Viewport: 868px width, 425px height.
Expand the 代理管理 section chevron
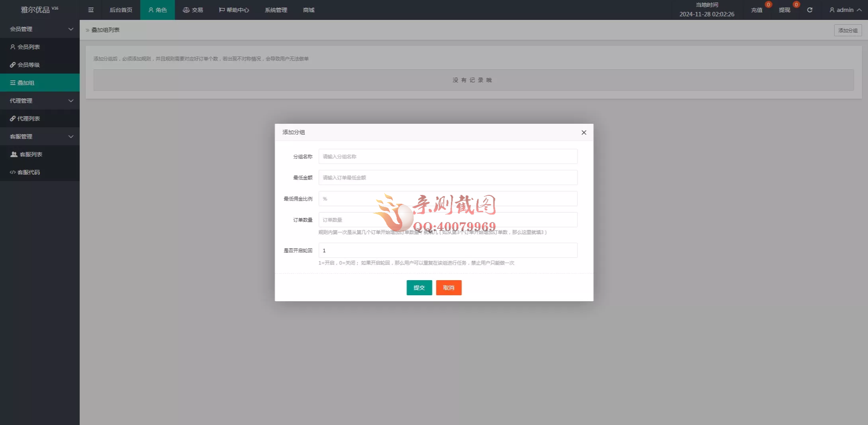(71, 100)
